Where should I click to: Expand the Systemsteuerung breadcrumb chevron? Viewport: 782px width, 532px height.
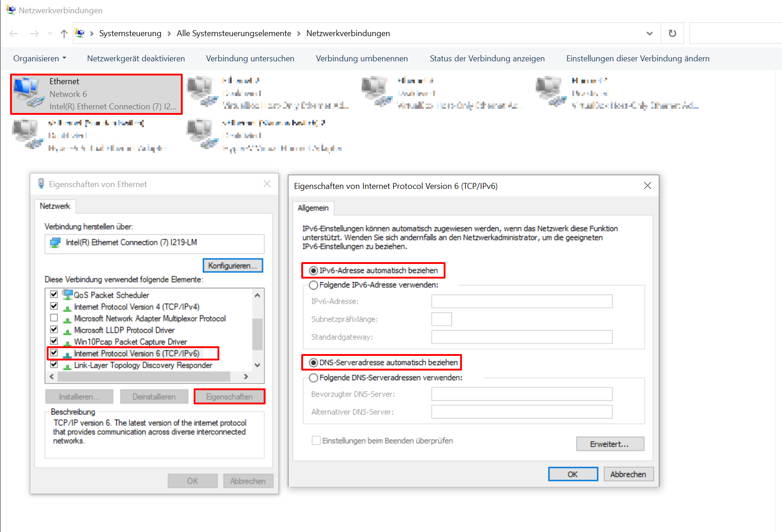point(169,33)
